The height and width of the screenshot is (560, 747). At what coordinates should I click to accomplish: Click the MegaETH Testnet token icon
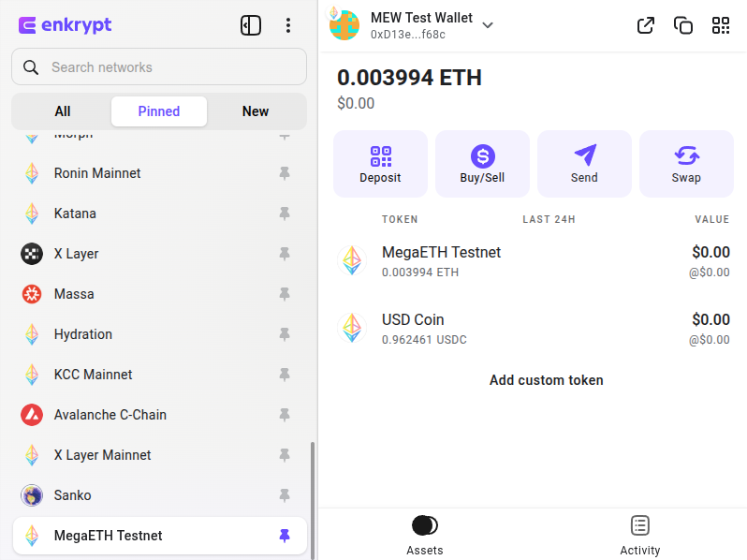point(352,260)
